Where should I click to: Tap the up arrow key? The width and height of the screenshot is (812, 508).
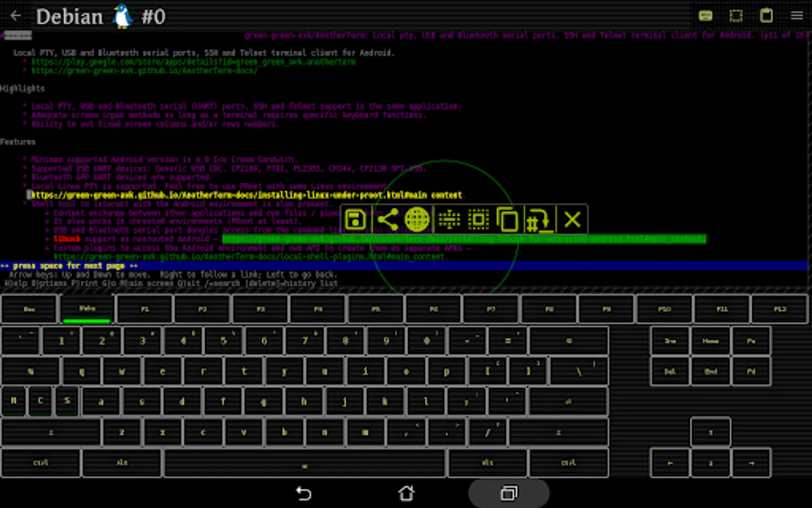point(710,432)
